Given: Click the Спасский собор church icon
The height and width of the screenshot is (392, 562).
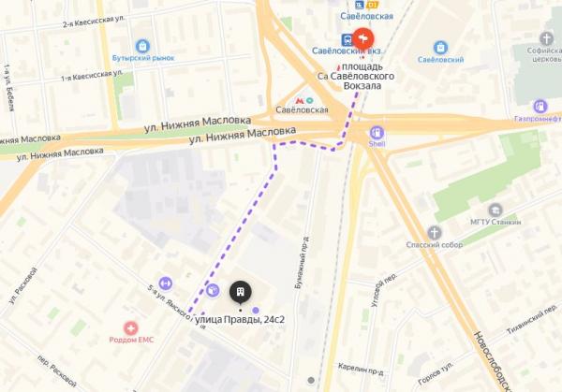Looking at the screenshot, I should pyautogui.click(x=434, y=233).
